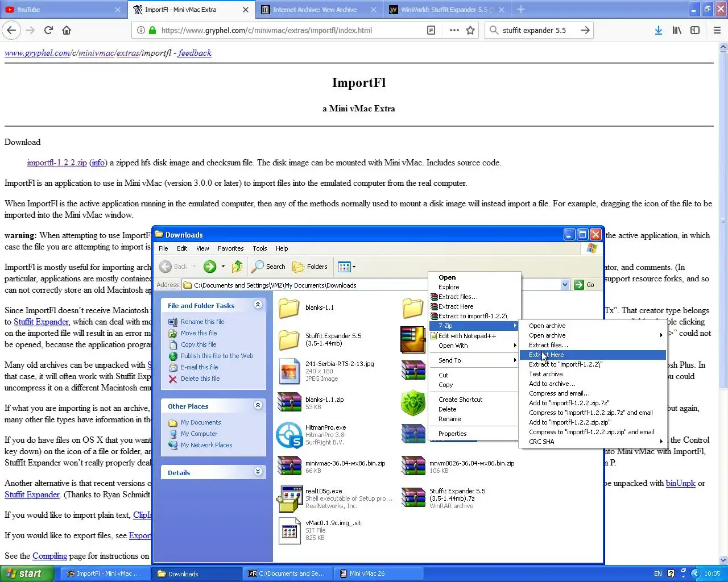Open Forward button history dropdown arrow
The width and height of the screenshot is (728, 582).
pos(223,266)
